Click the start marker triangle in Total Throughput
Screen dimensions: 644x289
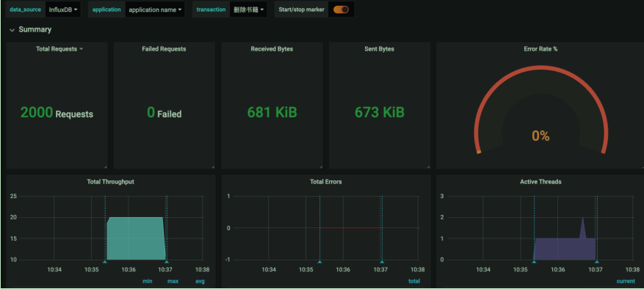(x=105, y=262)
